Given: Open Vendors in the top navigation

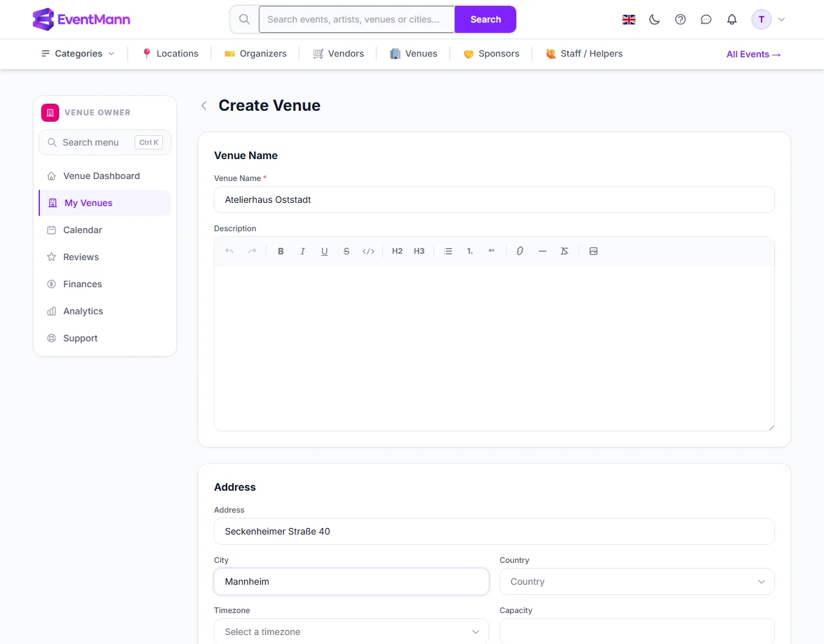Looking at the screenshot, I should point(339,53).
